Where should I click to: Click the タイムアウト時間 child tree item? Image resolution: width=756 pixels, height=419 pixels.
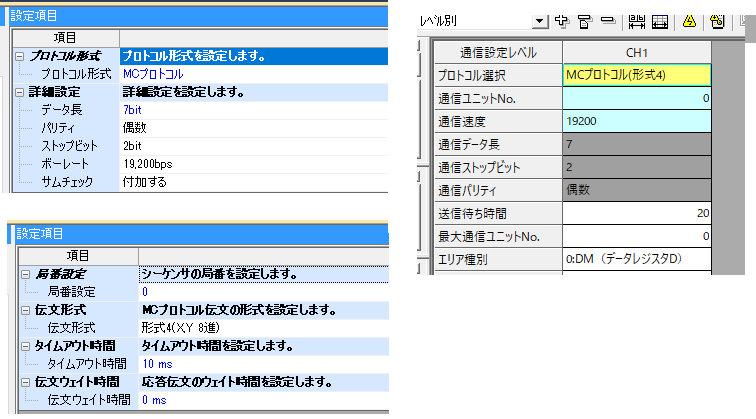pyautogui.click(x=87, y=364)
